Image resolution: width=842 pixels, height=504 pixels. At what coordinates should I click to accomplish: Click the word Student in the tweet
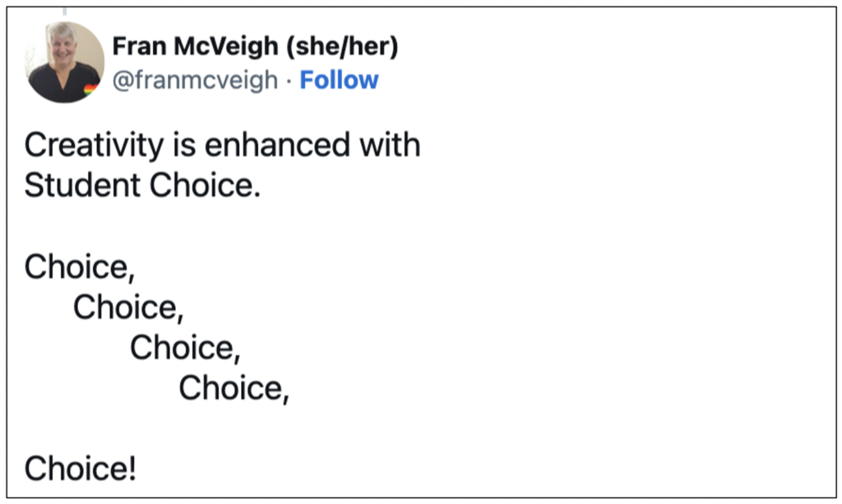(83, 186)
